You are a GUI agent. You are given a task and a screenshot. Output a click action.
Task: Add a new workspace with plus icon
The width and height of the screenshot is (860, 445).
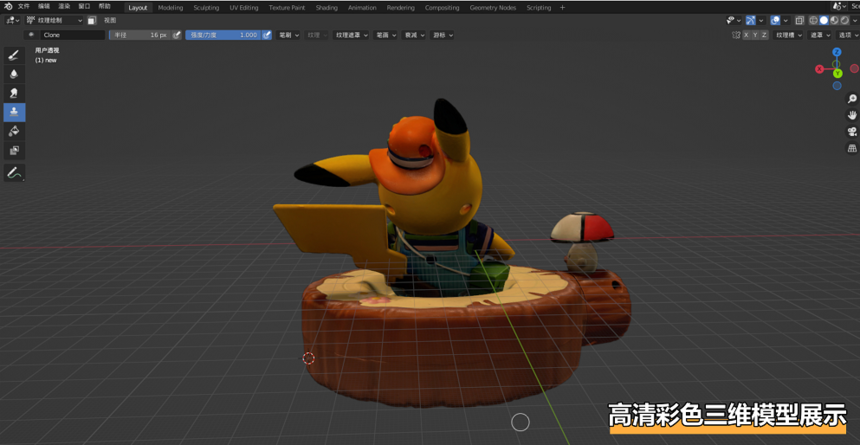click(x=562, y=8)
